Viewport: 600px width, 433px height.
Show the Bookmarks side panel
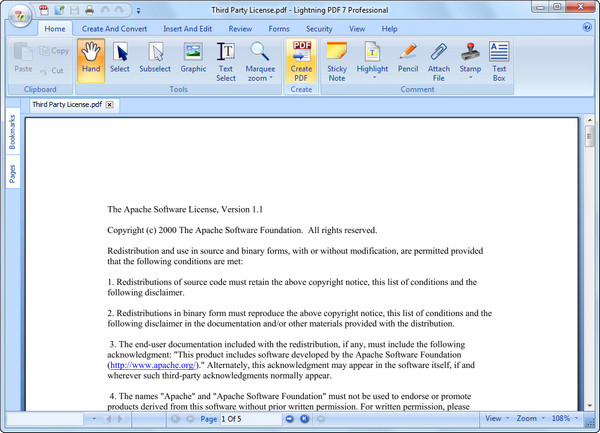tap(12, 133)
